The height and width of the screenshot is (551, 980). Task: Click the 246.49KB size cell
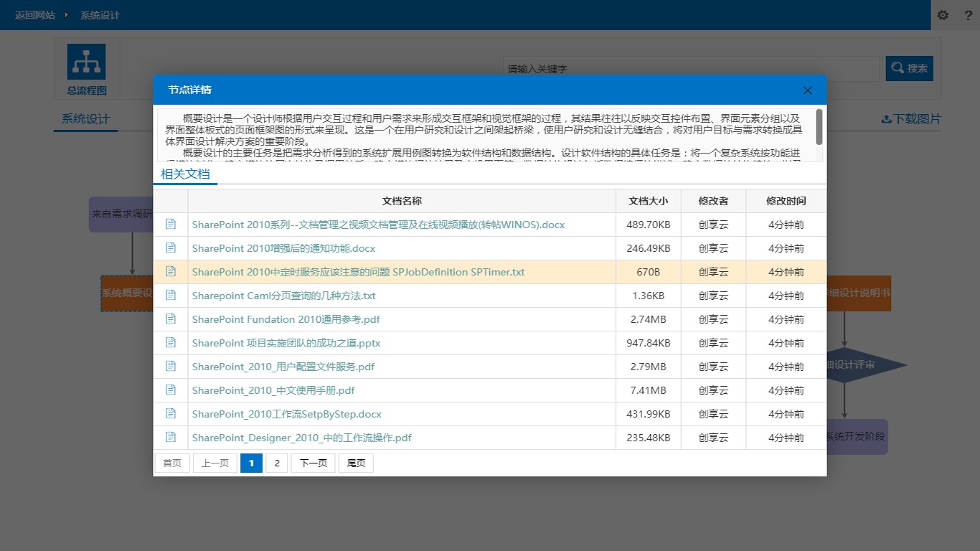(648, 248)
